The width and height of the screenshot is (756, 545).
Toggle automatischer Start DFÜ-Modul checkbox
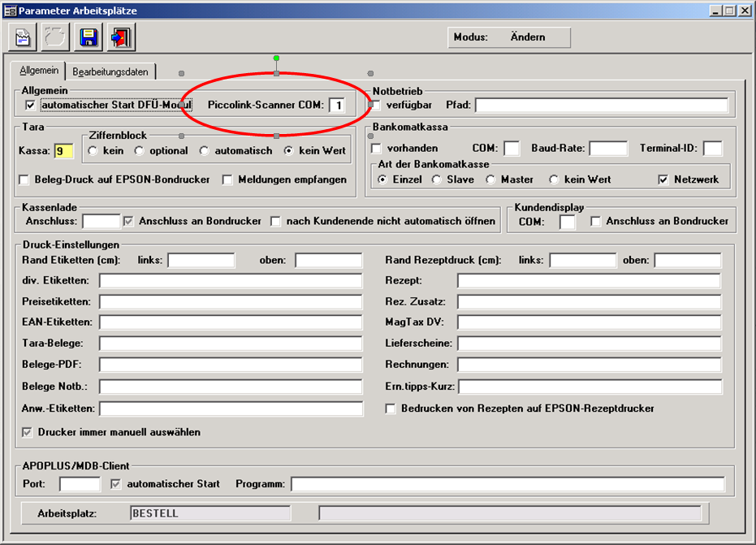[x=30, y=106]
